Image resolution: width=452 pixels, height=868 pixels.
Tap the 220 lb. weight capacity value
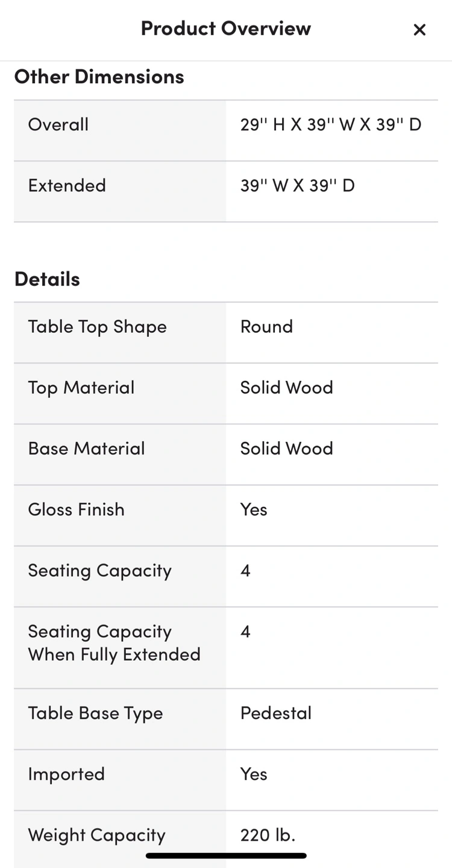click(x=268, y=835)
